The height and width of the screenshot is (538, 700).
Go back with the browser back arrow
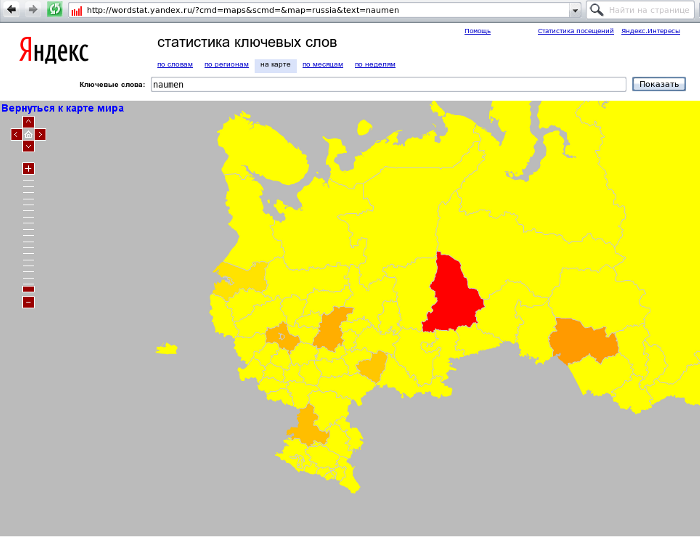pyautogui.click(x=12, y=9)
